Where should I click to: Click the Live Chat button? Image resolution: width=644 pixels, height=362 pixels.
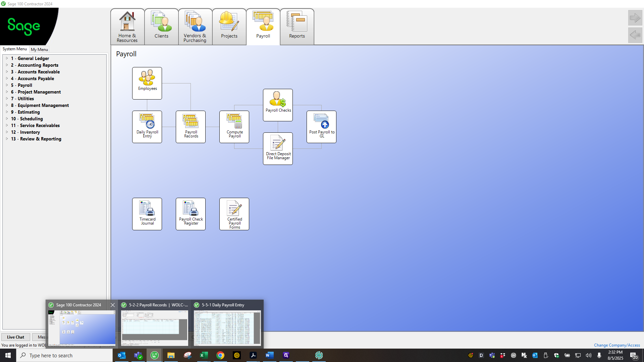15,337
